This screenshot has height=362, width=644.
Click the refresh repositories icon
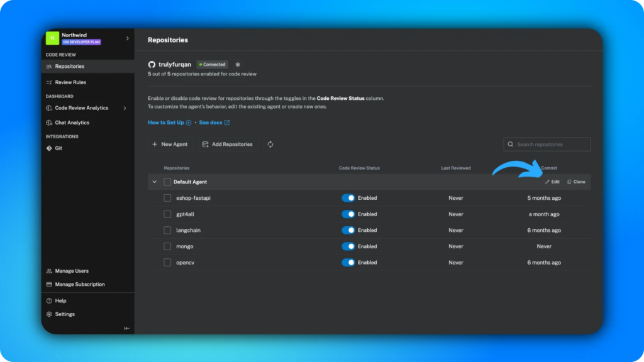click(x=270, y=145)
